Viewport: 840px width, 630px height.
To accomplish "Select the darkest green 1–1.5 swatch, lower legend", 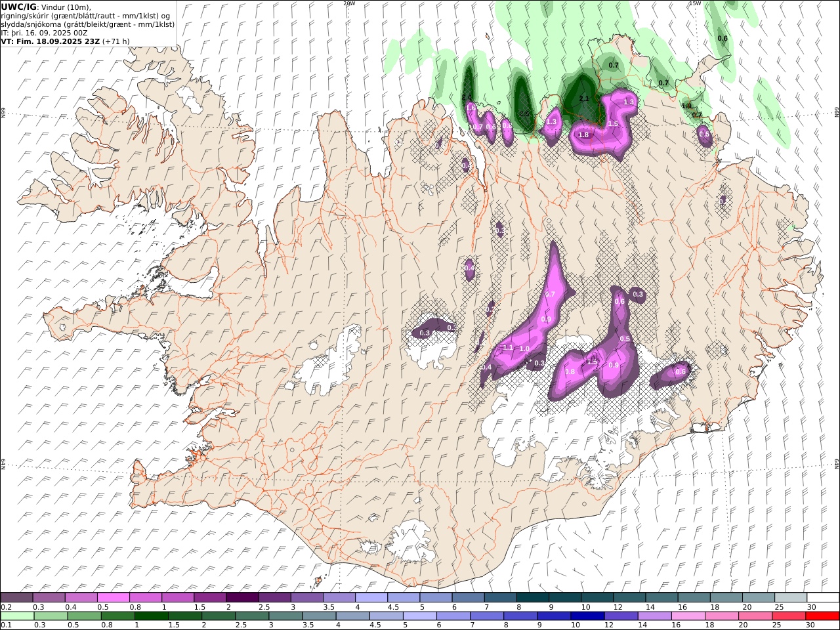I will tap(152, 616).
